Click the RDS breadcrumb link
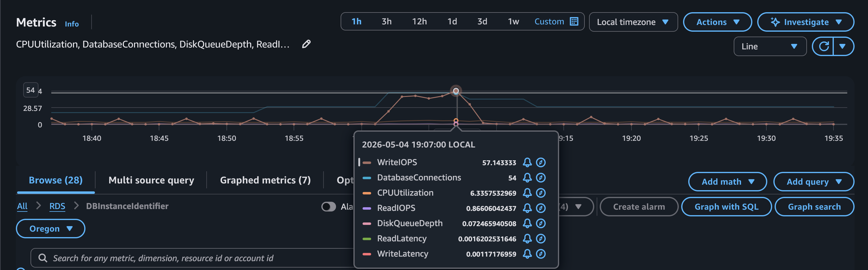Viewport: 868px width, 270px height. 57,206
